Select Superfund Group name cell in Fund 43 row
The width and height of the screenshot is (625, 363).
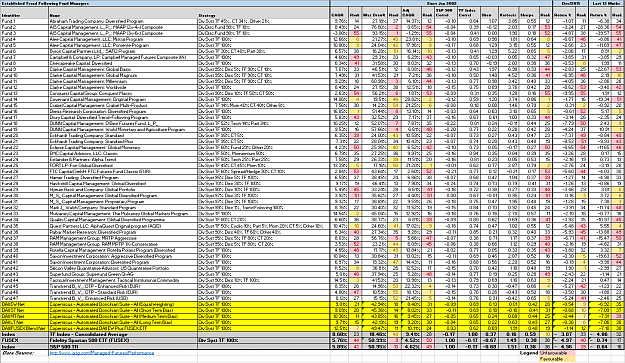point(123,274)
